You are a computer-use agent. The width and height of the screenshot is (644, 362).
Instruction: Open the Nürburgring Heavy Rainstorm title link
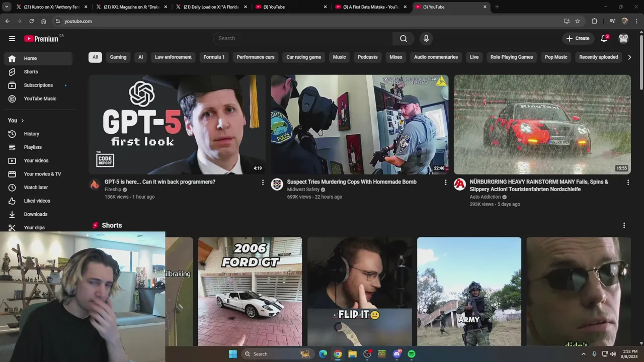pyautogui.click(x=539, y=186)
